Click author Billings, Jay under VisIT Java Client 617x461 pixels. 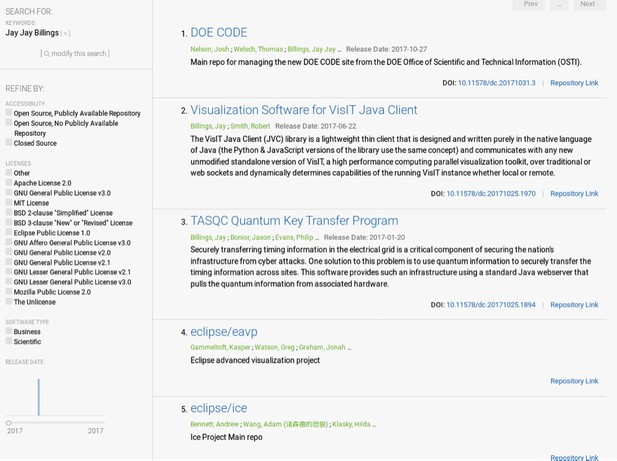208,126
